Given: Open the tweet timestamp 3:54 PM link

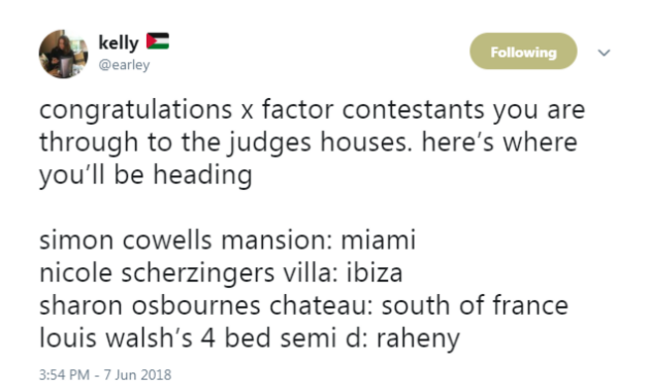Looking at the screenshot, I should (64, 375).
